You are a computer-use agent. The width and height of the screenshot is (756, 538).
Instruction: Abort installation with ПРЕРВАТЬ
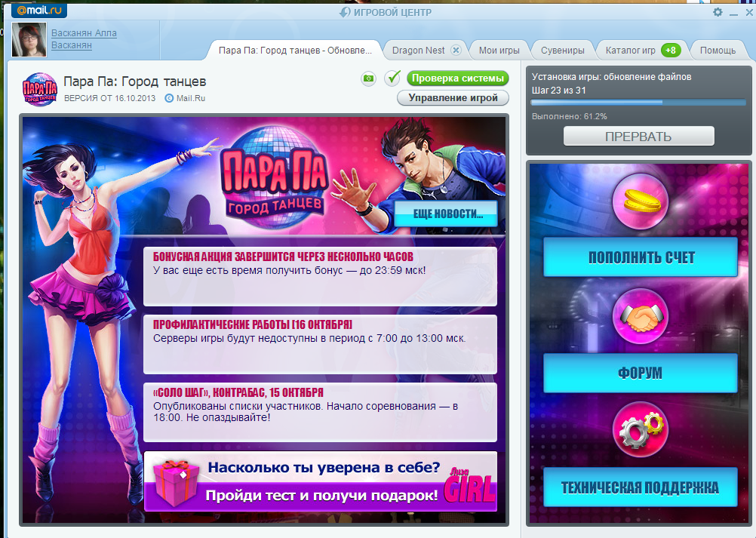pyautogui.click(x=638, y=137)
